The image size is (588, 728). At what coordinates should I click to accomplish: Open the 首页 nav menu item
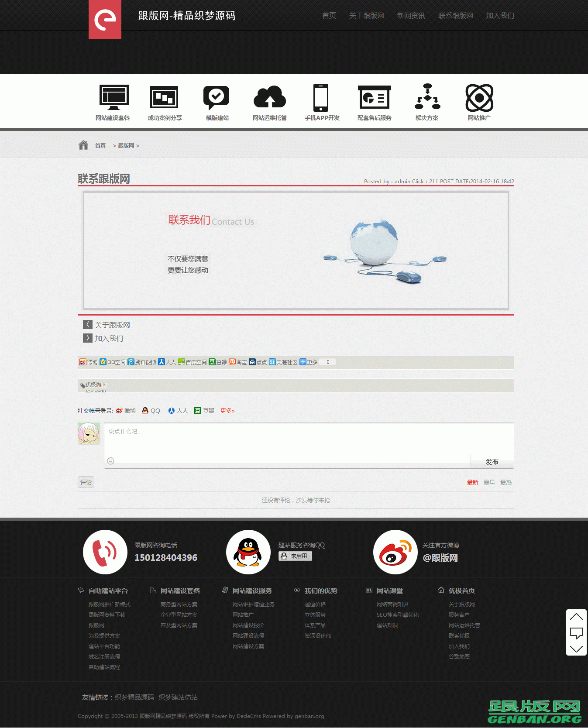coord(329,16)
